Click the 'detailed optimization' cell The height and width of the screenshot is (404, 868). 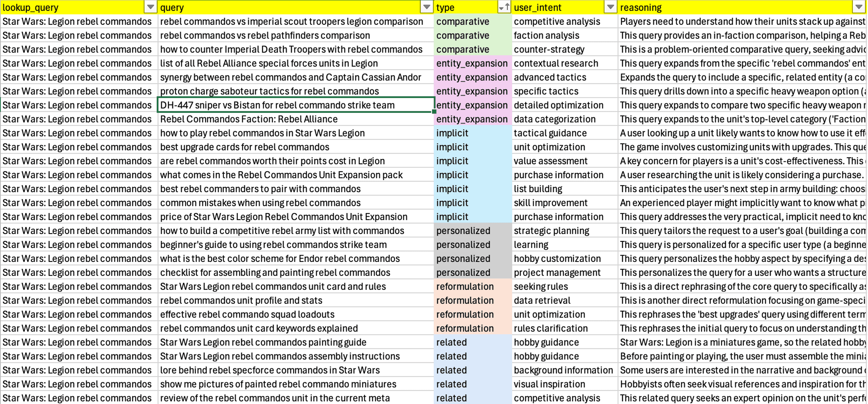point(565,105)
